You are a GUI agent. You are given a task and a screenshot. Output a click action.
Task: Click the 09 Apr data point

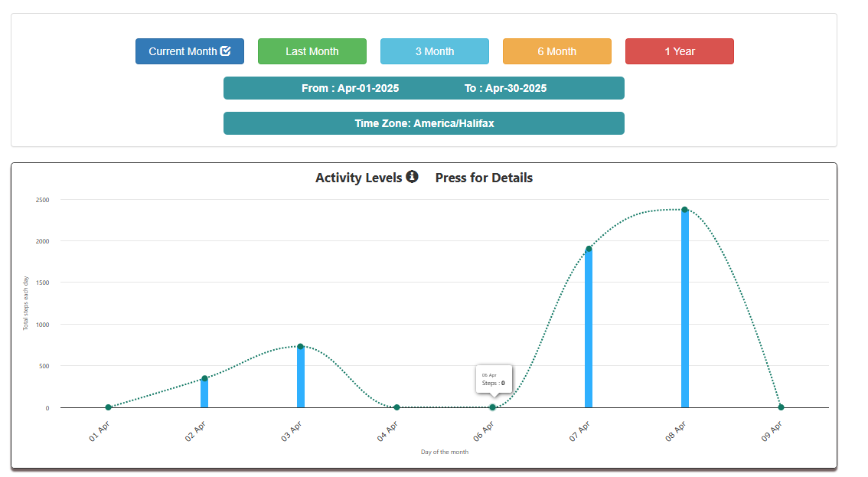[781, 407]
